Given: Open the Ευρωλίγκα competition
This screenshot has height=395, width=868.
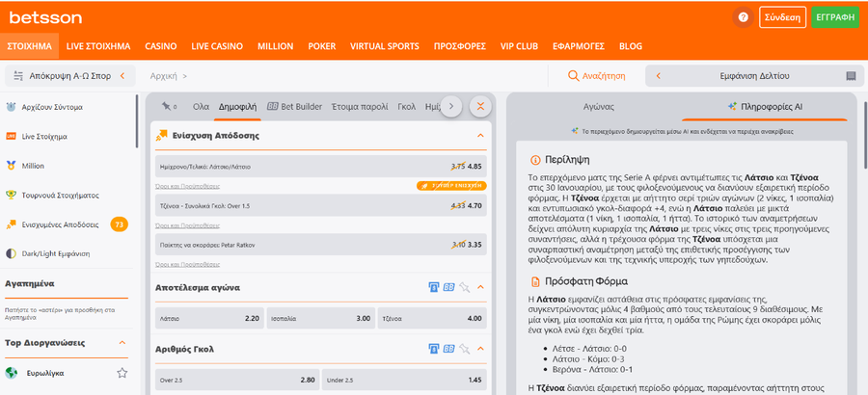Looking at the screenshot, I should (44, 373).
